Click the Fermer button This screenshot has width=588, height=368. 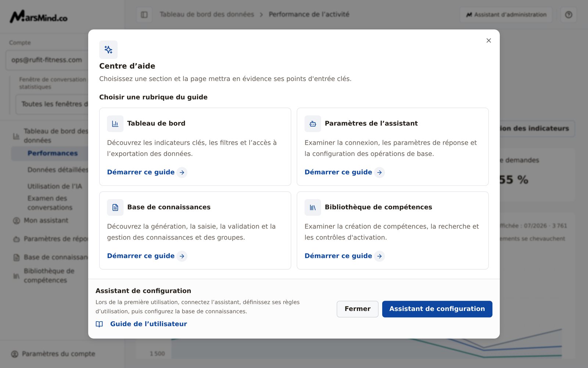(357, 309)
